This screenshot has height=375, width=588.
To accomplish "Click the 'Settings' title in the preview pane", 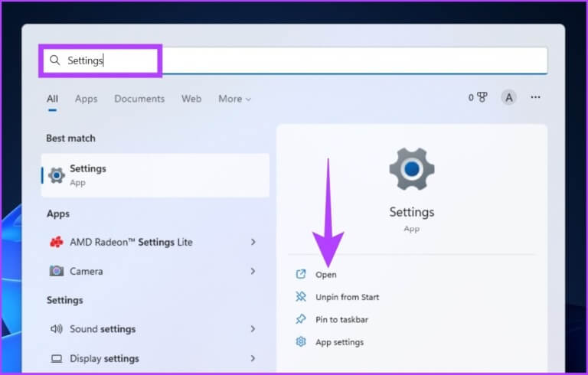I will (412, 212).
